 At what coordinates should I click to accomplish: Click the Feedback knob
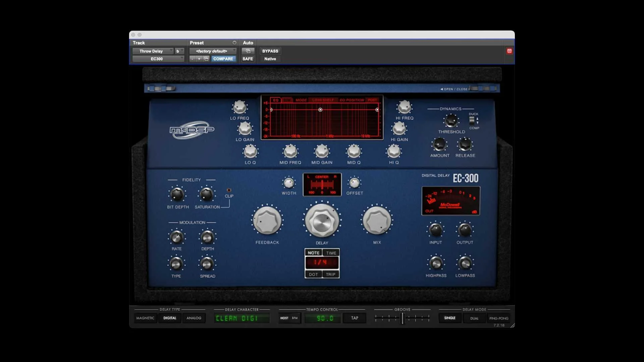(267, 221)
